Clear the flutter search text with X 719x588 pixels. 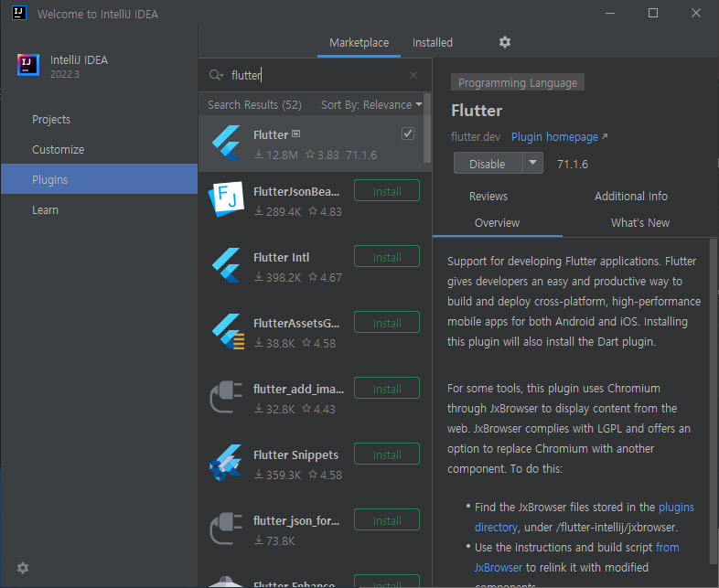point(413,75)
